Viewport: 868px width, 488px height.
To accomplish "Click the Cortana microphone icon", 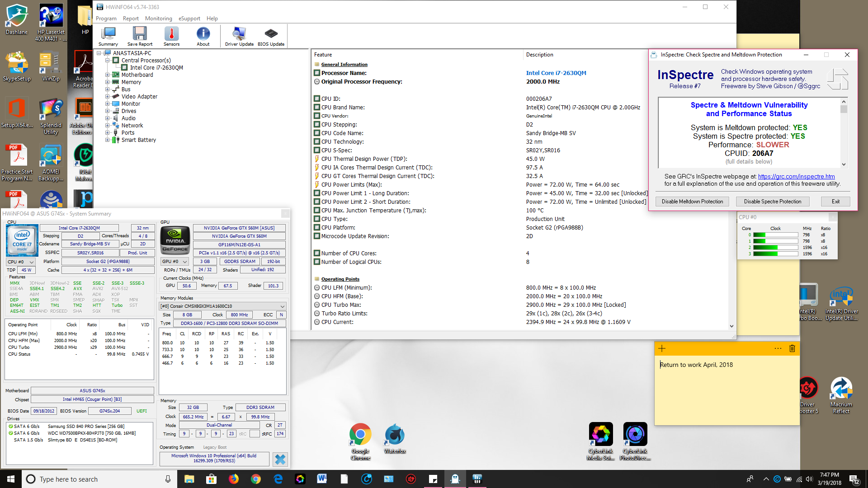I will click(x=168, y=479).
